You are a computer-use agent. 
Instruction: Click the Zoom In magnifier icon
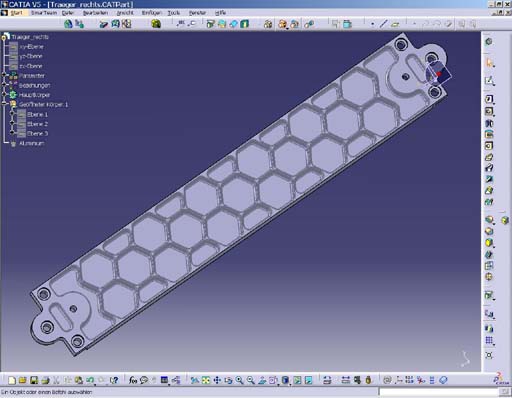pos(239,380)
